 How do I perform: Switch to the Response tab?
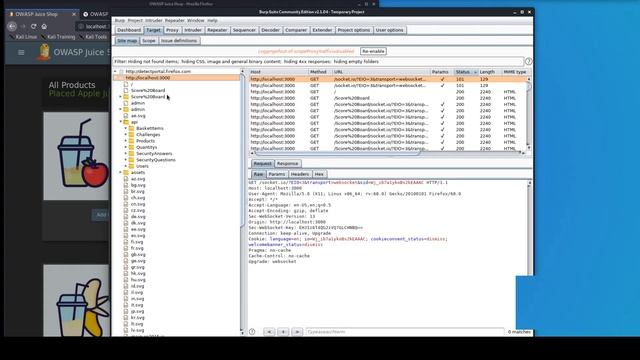pos(287,164)
